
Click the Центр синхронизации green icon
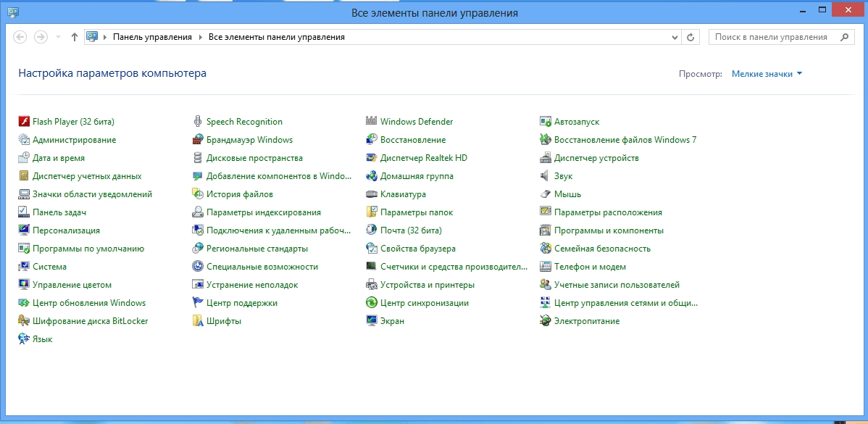(x=372, y=304)
